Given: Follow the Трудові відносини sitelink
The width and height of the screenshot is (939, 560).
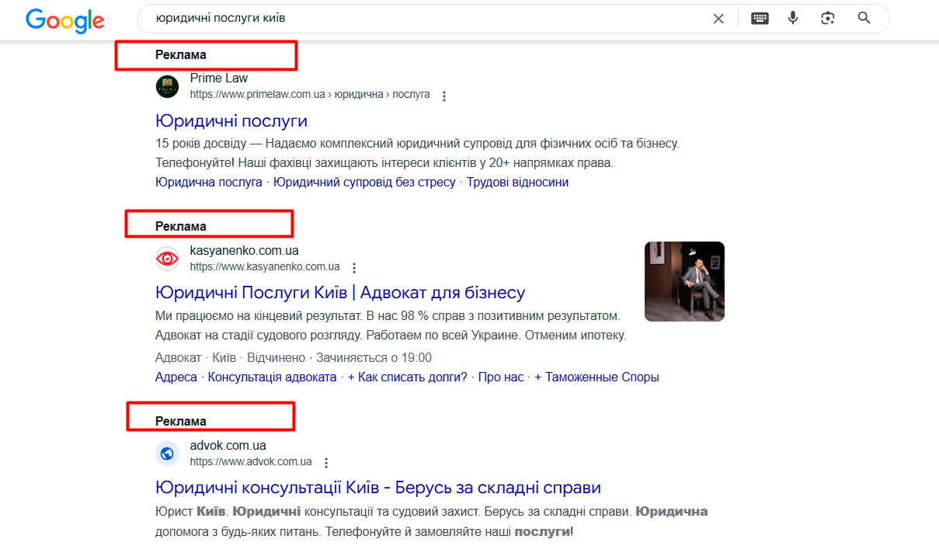Looking at the screenshot, I should 517,183.
